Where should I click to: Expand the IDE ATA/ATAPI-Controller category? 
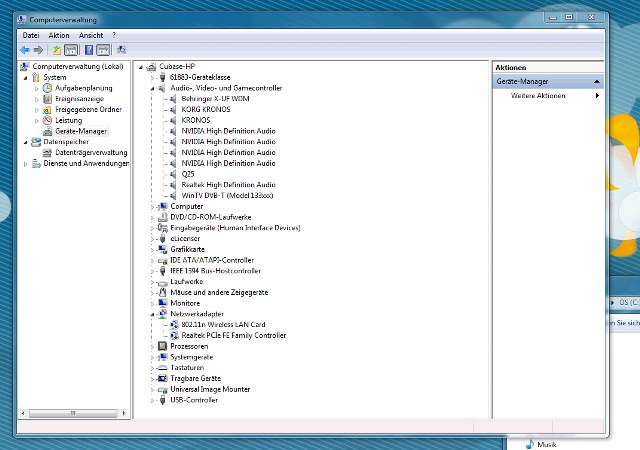pyautogui.click(x=152, y=261)
